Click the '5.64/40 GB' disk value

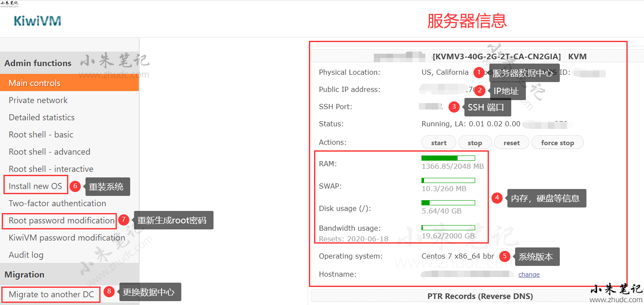click(x=442, y=211)
